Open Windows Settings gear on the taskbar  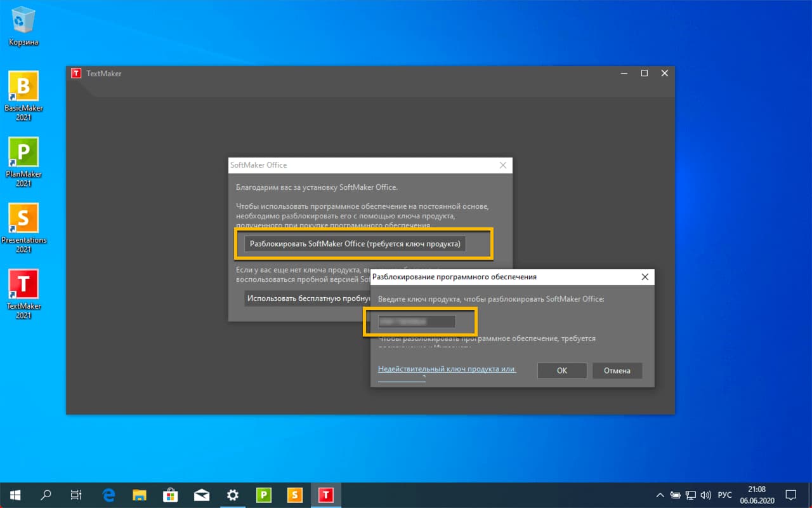coord(232,495)
